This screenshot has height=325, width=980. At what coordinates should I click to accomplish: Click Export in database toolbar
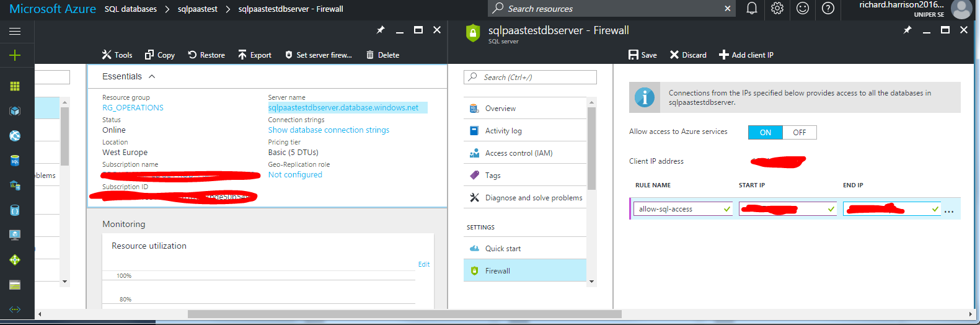point(255,55)
